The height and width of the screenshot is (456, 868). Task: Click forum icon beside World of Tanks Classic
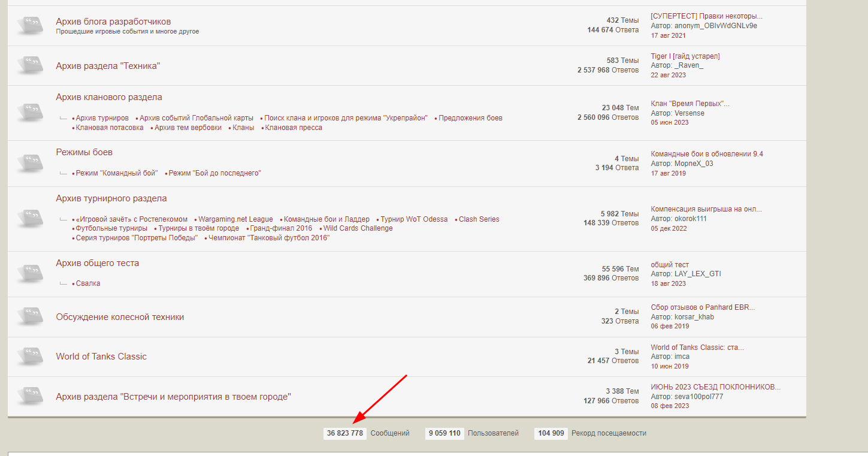pyautogui.click(x=30, y=357)
